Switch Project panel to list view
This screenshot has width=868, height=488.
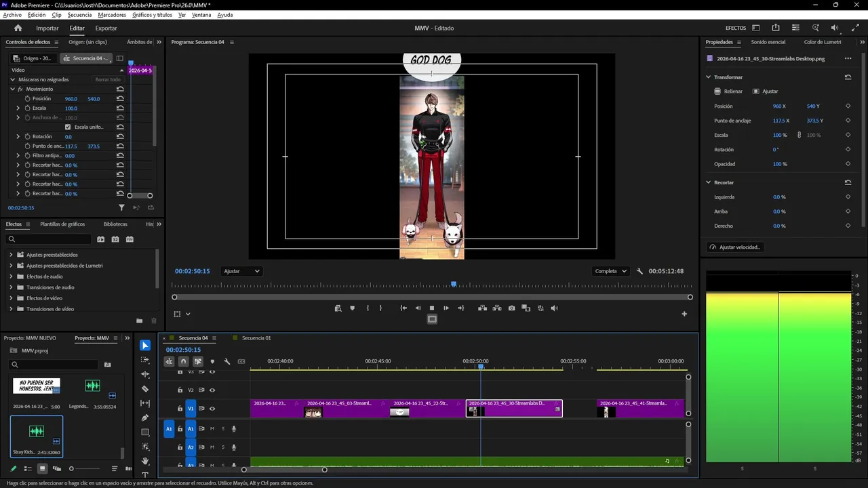(x=28, y=468)
